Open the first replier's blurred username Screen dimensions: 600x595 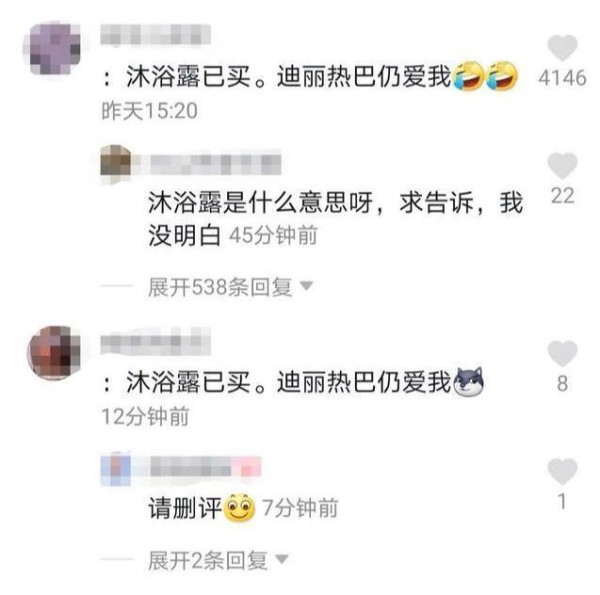click(215, 164)
